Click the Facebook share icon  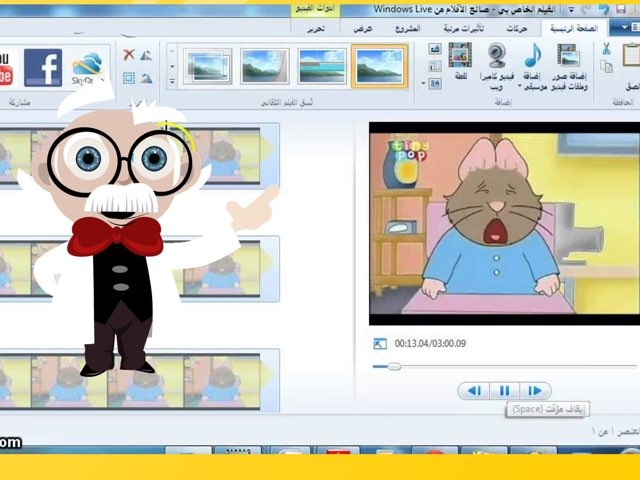pos(43,68)
